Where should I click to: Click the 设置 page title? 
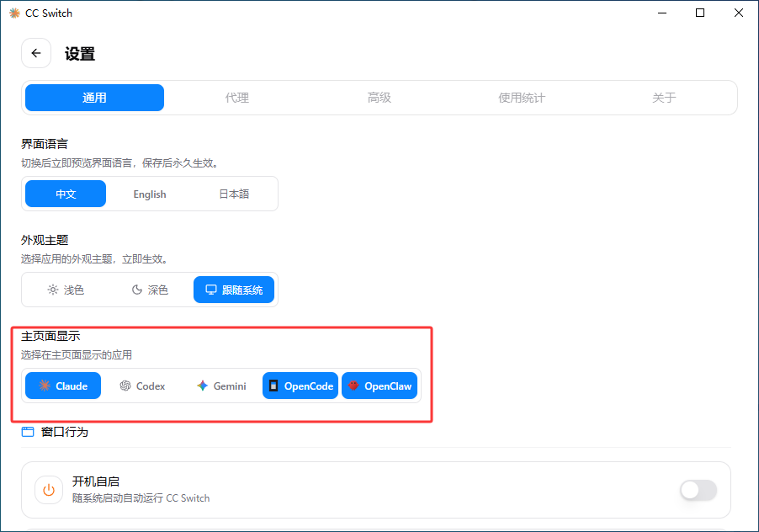(x=80, y=54)
